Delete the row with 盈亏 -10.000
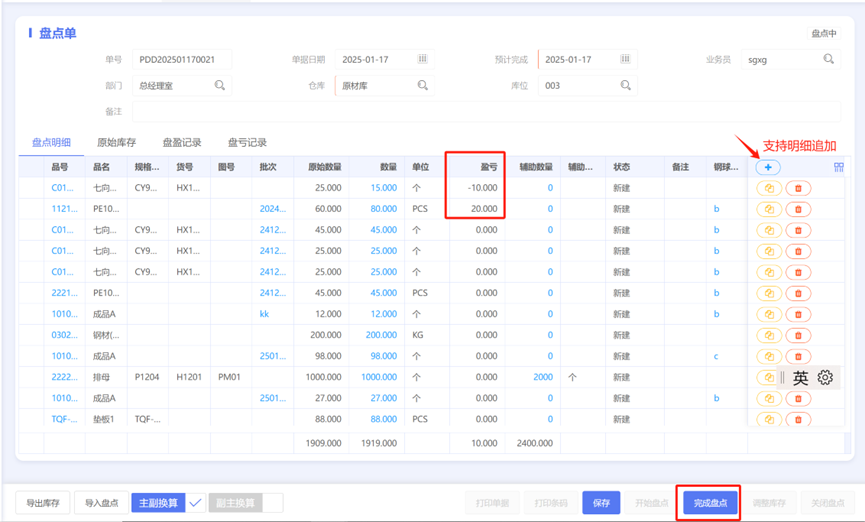The width and height of the screenshot is (865, 522). 798,188
